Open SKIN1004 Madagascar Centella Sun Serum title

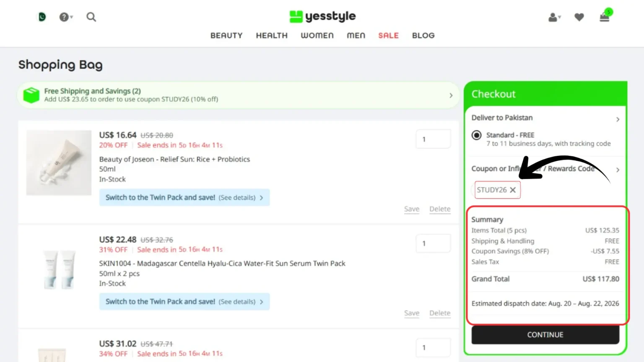coord(222,264)
